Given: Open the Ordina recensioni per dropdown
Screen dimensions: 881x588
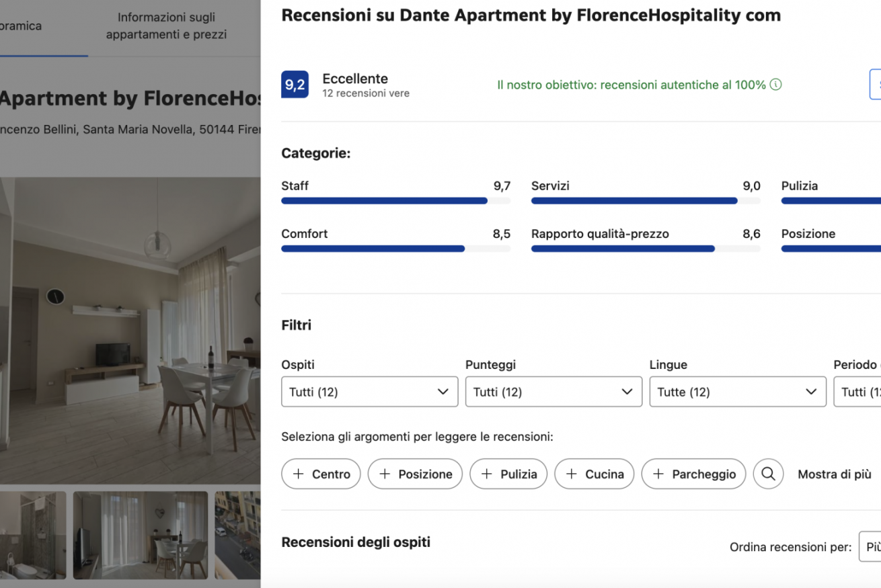Looking at the screenshot, I should 870,547.
